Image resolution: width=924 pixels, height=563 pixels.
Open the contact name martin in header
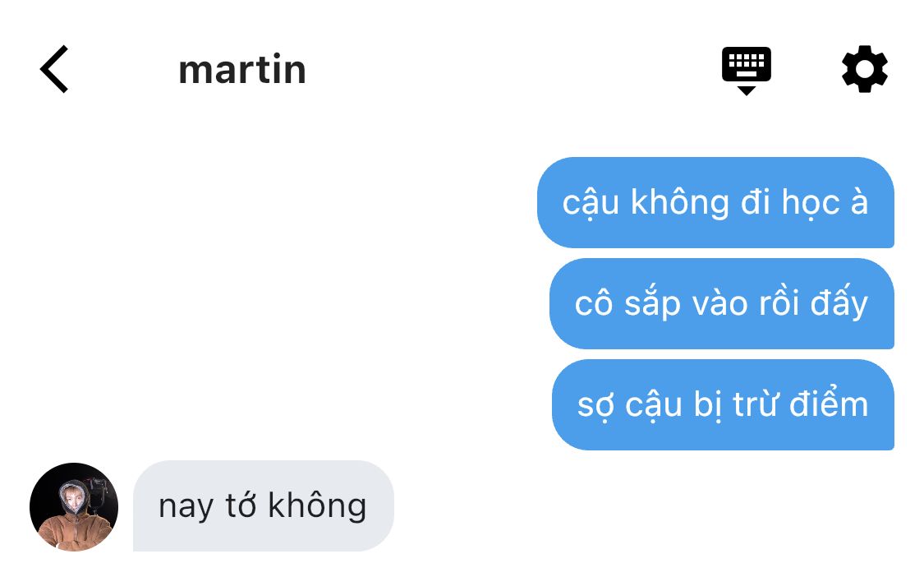click(242, 70)
